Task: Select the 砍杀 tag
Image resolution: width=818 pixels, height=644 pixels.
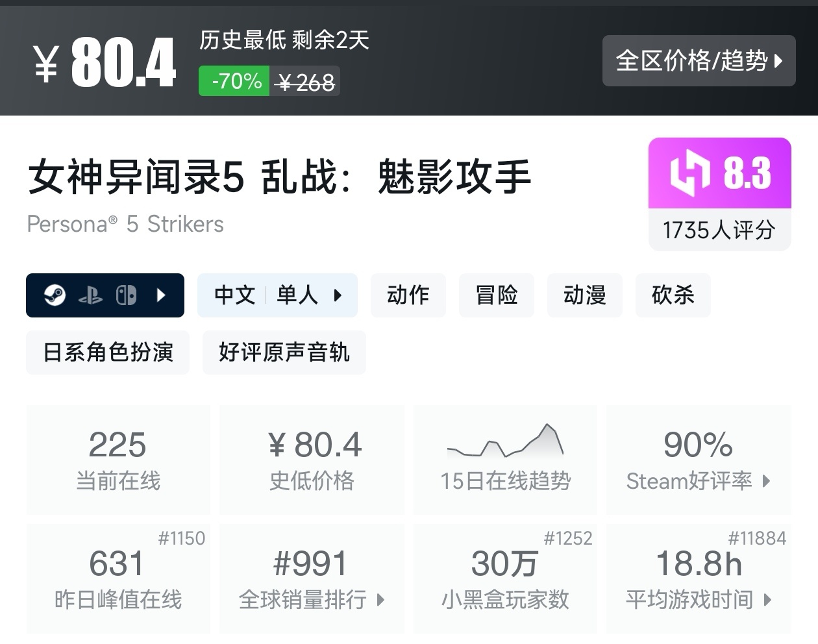Action: click(673, 295)
